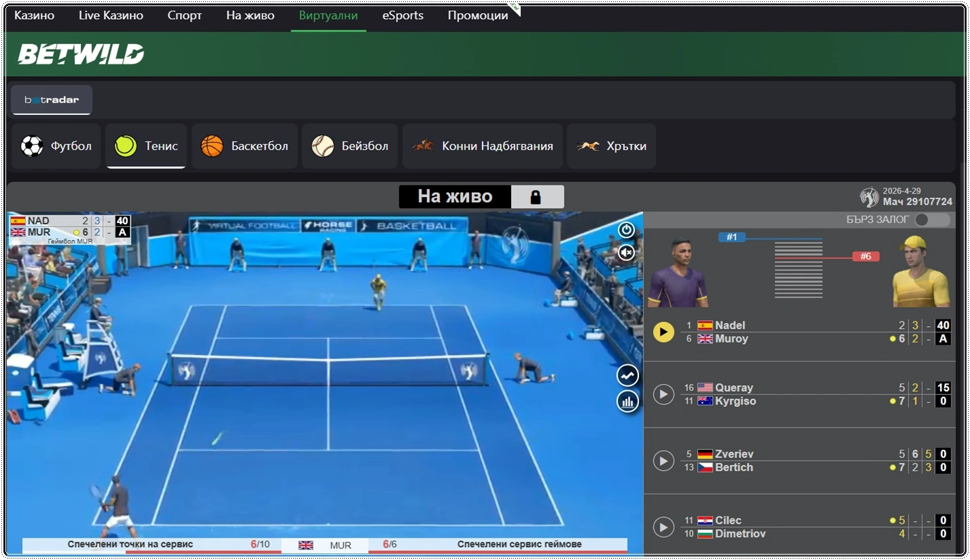Open the line chart statistics icon
970x560 pixels.
click(x=627, y=375)
